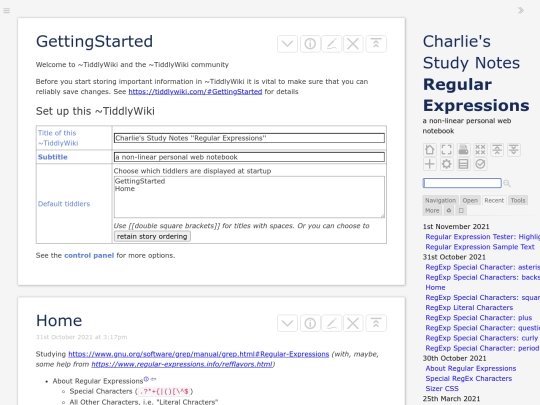
Task: Open RegExp Special Characters: backslash entry
Action: [x=482, y=277]
